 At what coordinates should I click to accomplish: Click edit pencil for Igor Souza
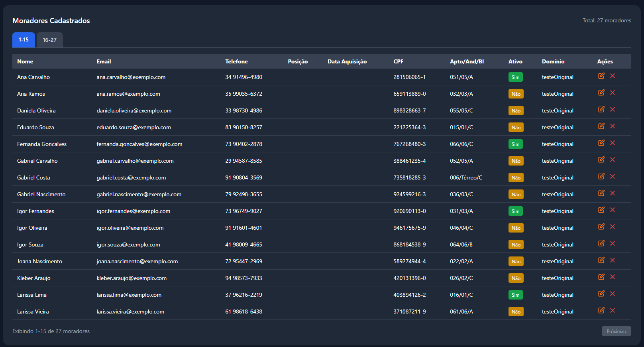point(601,243)
